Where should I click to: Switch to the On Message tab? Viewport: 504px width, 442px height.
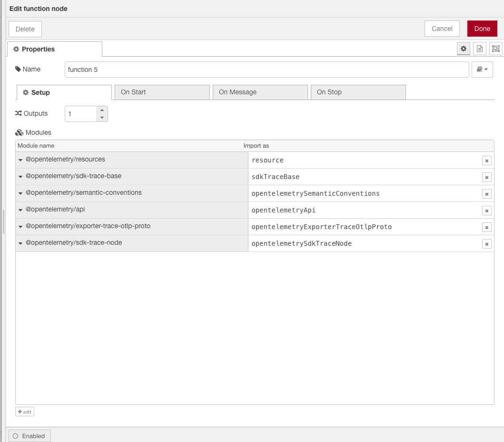[260, 92]
